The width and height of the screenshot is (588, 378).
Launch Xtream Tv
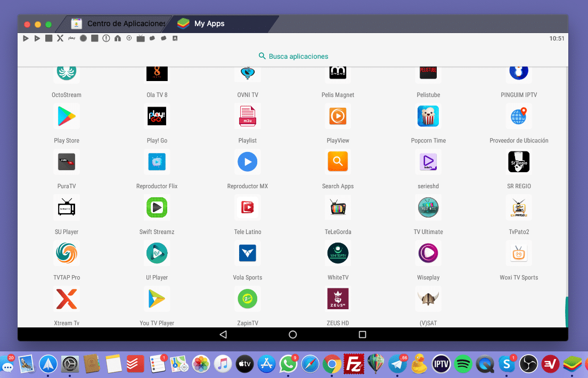coord(66,299)
